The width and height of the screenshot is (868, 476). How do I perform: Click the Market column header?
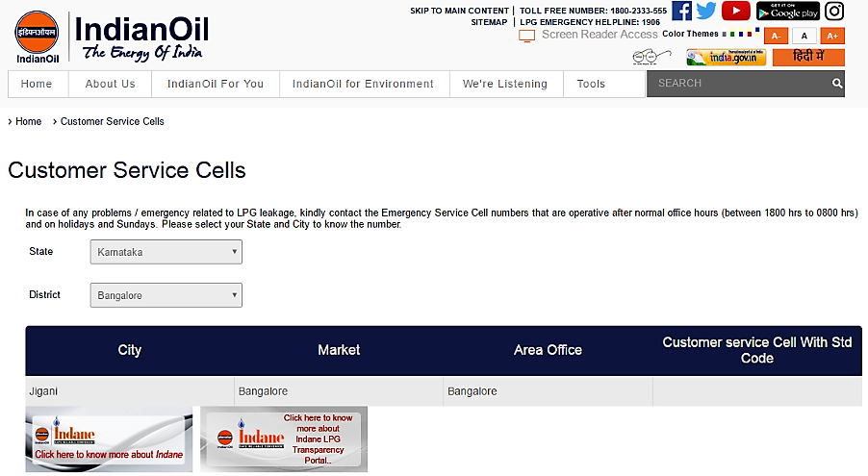339,350
